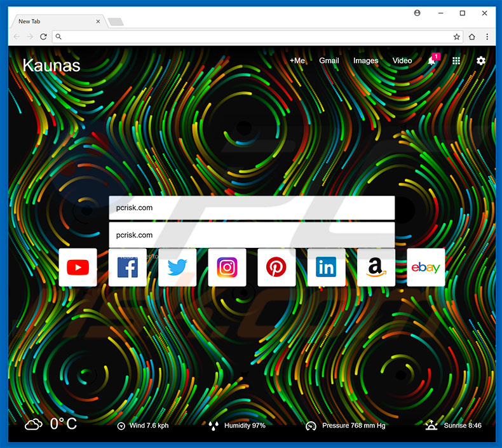502x448 pixels.
Task: Open the Images link
Action: click(365, 60)
